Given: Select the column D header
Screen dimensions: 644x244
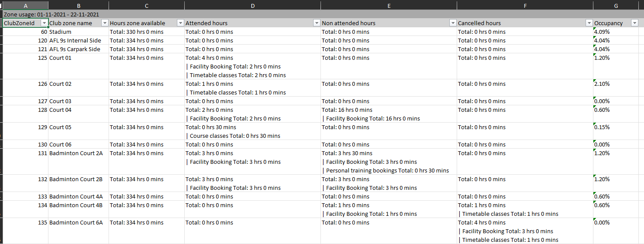Looking at the screenshot, I should 253,5.
